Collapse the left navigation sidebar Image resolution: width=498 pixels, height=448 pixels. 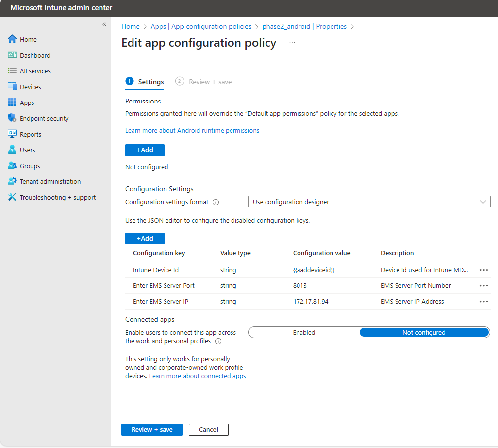(x=104, y=24)
